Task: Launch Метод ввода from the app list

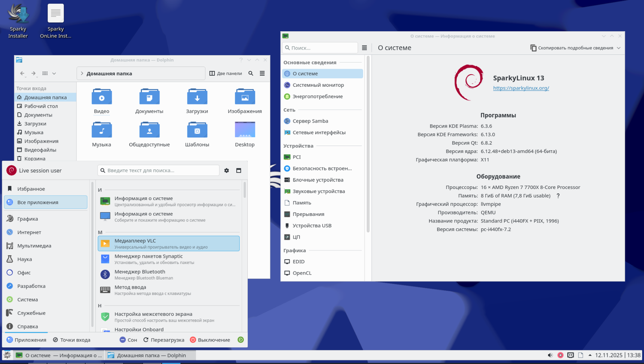Action: coord(169,290)
